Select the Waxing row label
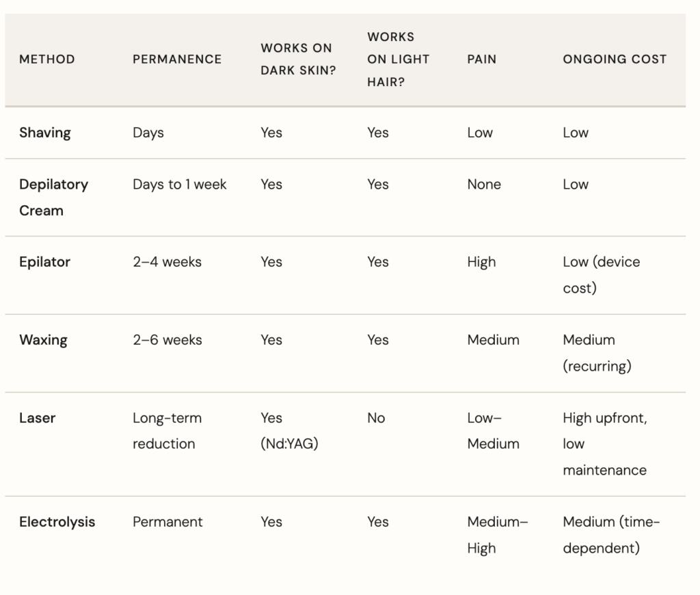The width and height of the screenshot is (700, 595). click(x=43, y=340)
